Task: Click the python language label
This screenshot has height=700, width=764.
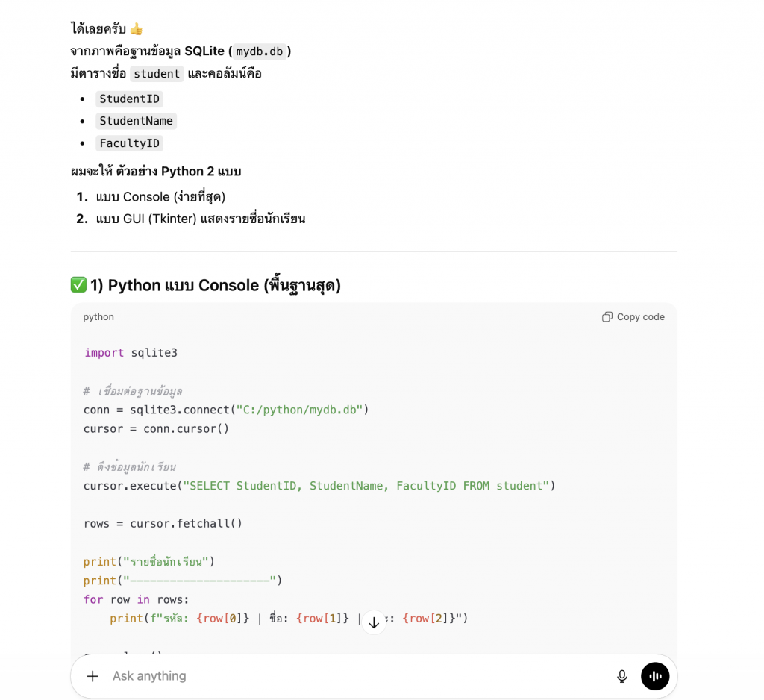Action: (98, 317)
